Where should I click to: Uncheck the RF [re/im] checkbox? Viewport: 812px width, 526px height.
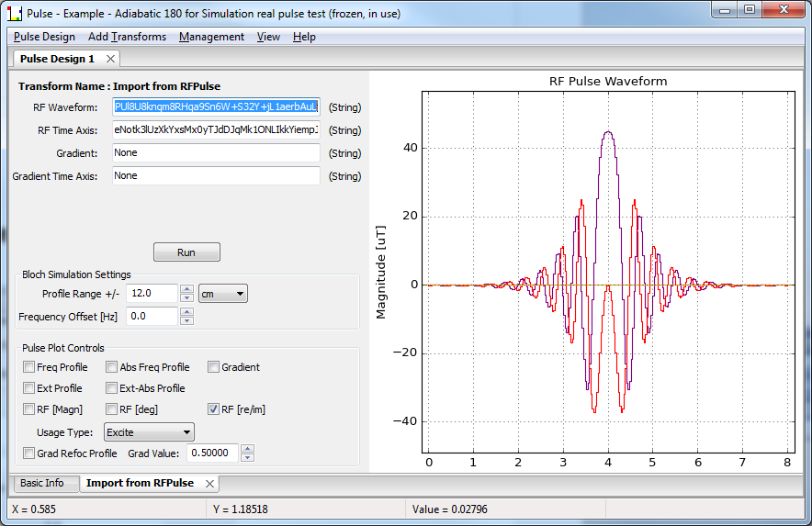(213, 409)
